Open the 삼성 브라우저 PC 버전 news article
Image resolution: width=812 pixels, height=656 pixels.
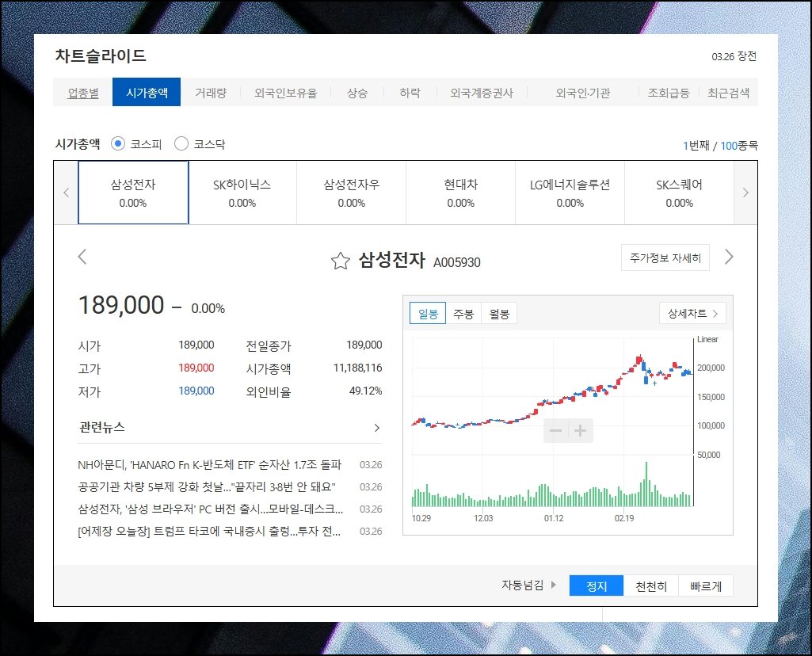pyautogui.click(x=210, y=509)
